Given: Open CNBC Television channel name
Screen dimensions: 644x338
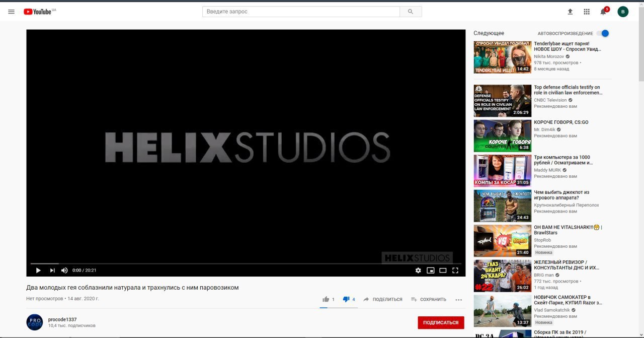Looking at the screenshot, I should [550, 100].
